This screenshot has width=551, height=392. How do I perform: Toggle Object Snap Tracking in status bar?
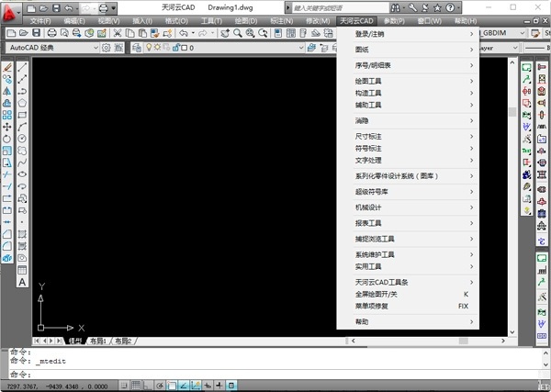pyautogui.click(x=184, y=386)
